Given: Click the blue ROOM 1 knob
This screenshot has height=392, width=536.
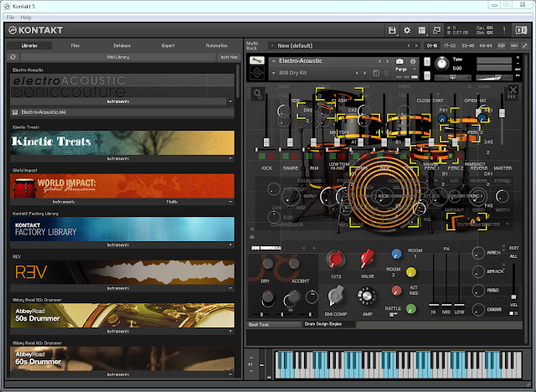Looking at the screenshot, I should click(396, 254).
